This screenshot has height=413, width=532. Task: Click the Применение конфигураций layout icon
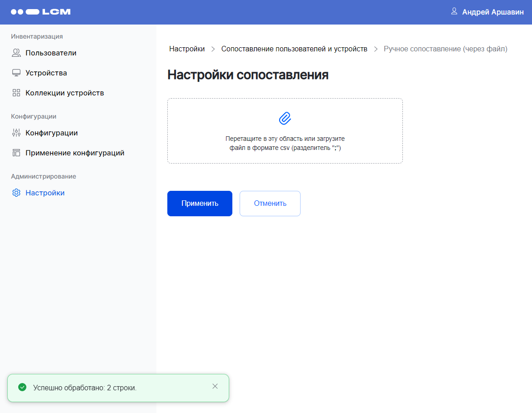[x=16, y=153]
